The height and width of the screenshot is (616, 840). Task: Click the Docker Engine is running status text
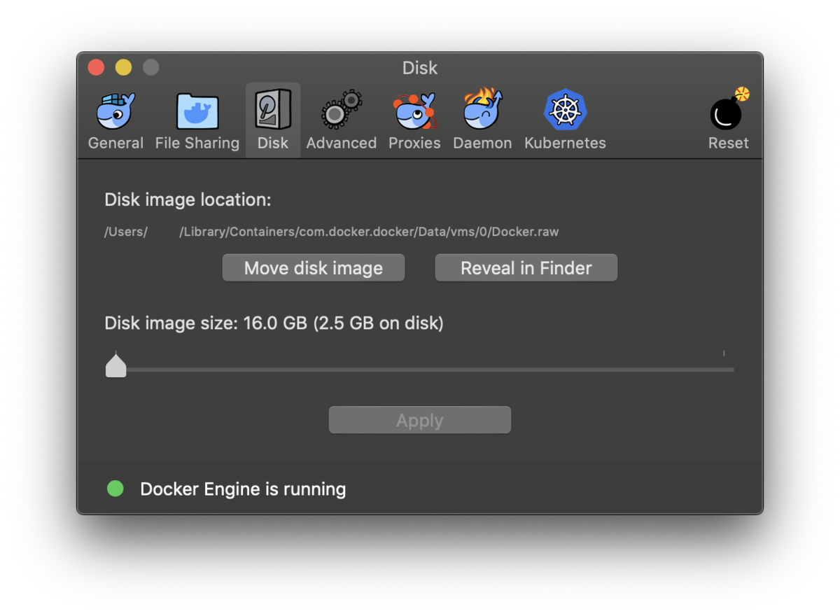click(243, 489)
